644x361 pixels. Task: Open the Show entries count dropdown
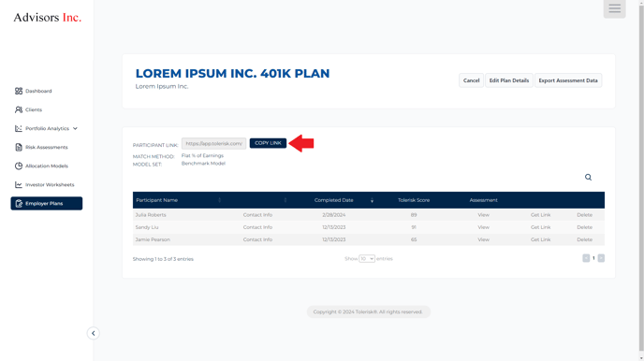[367, 259]
